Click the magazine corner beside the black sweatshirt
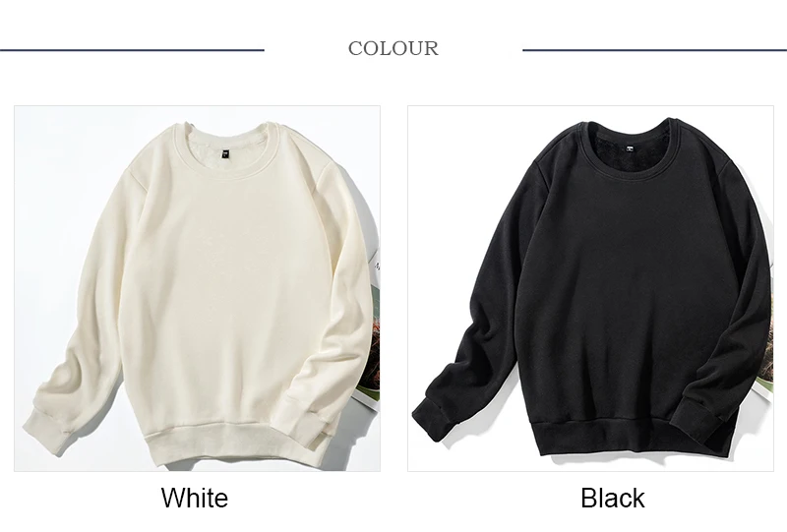 tap(763, 372)
